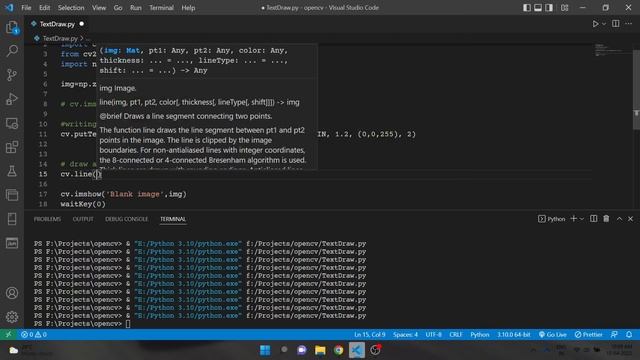Open the Explorer view in activity bar
This screenshot has height=360, width=640.
(12, 27)
